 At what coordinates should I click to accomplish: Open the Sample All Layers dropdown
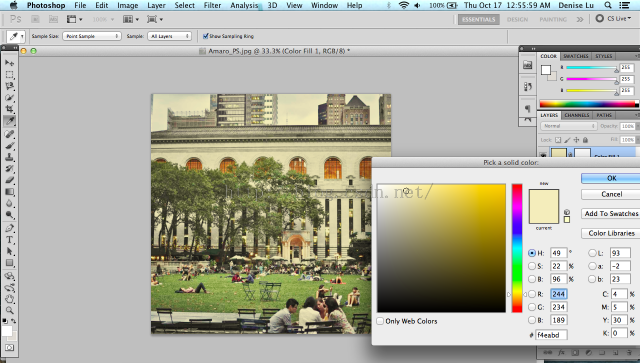coord(169,36)
